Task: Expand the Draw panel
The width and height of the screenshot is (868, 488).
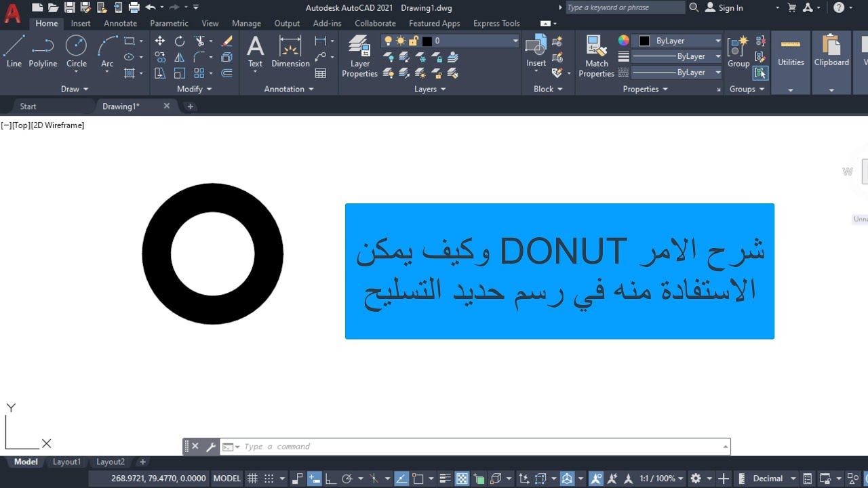Action: tap(75, 89)
